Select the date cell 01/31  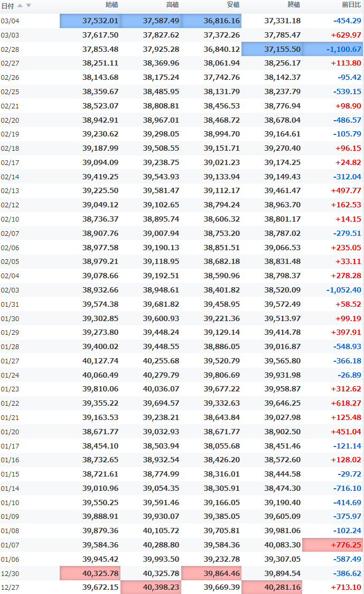[x=10, y=305]
